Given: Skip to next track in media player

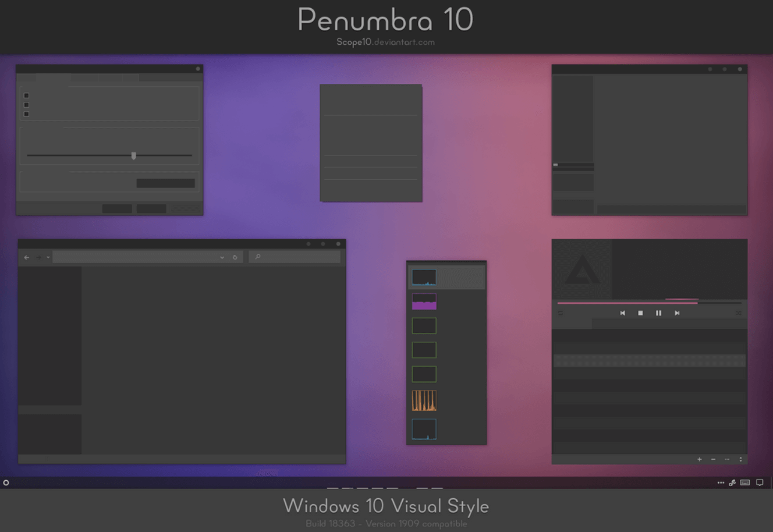Looking at the screenshot, I should [x=677, y=313].
